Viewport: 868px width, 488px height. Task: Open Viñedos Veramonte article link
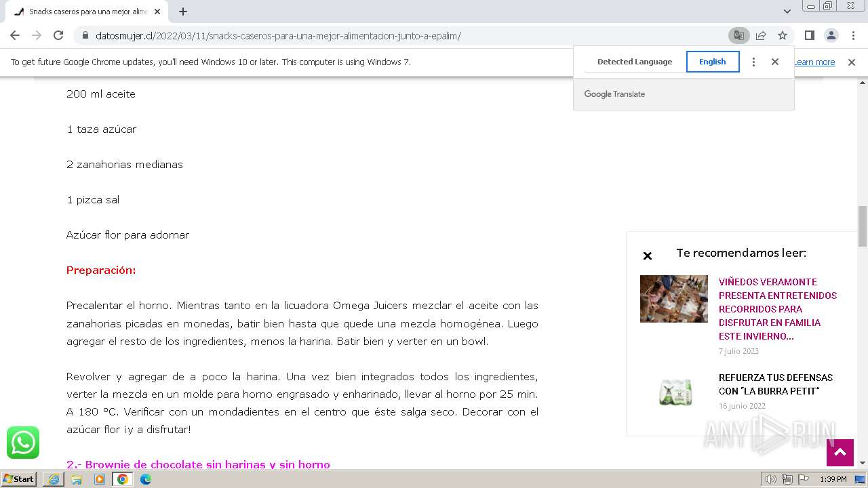(778, 309)
